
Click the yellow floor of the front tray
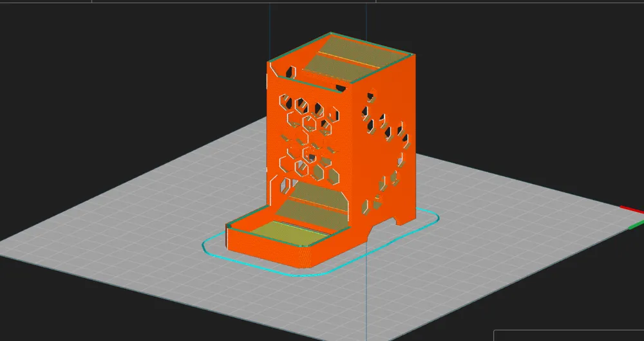coord(289,233)
